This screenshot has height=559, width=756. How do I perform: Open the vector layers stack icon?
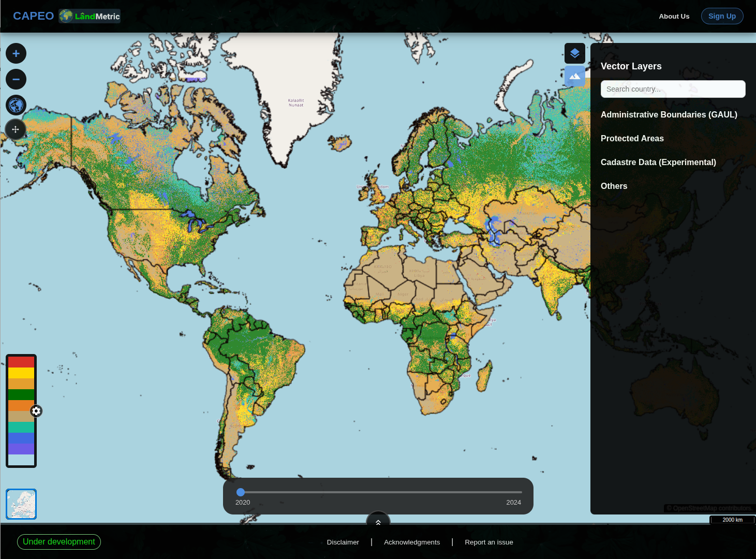[x=575, y=53]
